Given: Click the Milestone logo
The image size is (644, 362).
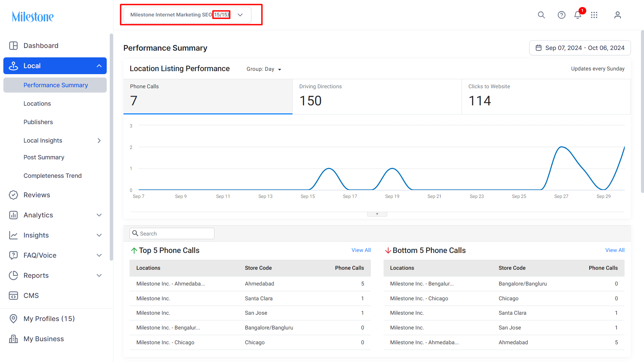Looking at the screenshot, I should coord(33,16).
